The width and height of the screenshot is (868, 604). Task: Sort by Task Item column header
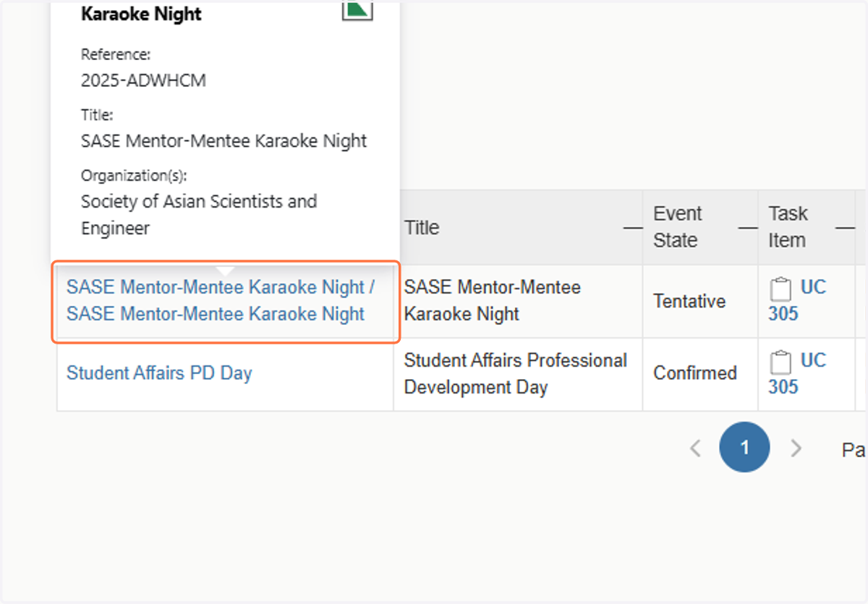click(x=788, y=227)
